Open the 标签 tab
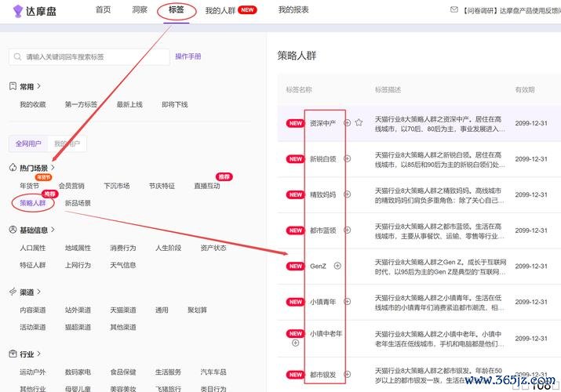The image size is (561, 392). [177, 9]
